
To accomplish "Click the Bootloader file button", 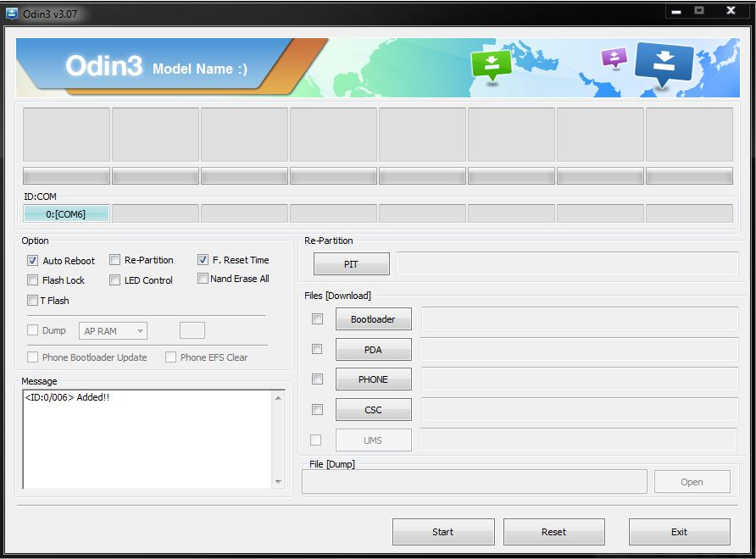I will tap(374, 319).
